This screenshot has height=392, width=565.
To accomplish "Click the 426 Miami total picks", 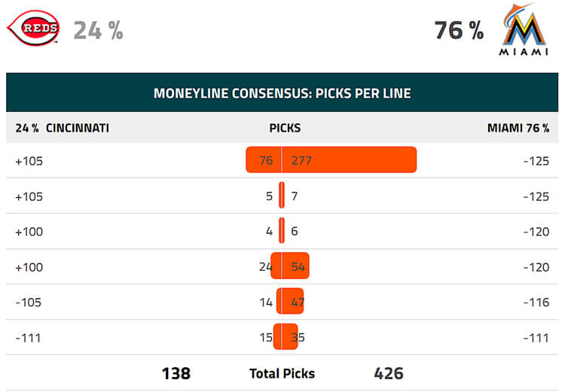I will 389,373.
